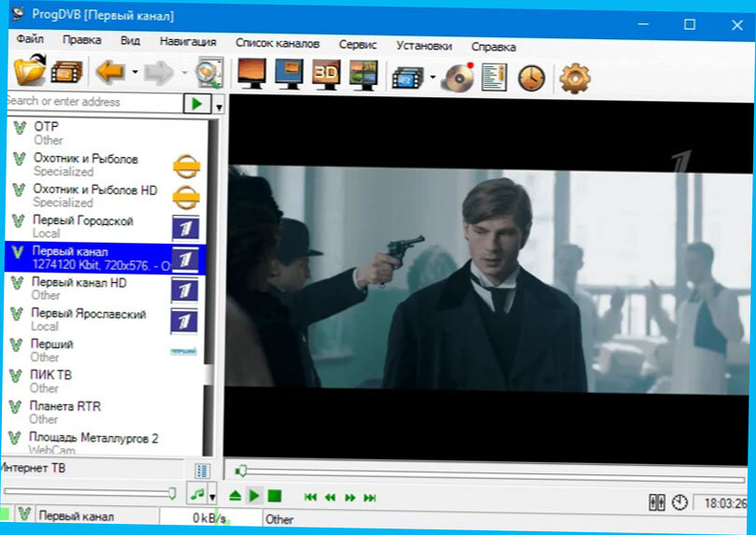Screen dimensions: 756x535
Task: Select the blue monitor picture-in-picture icon
Action: coord(290,74)
